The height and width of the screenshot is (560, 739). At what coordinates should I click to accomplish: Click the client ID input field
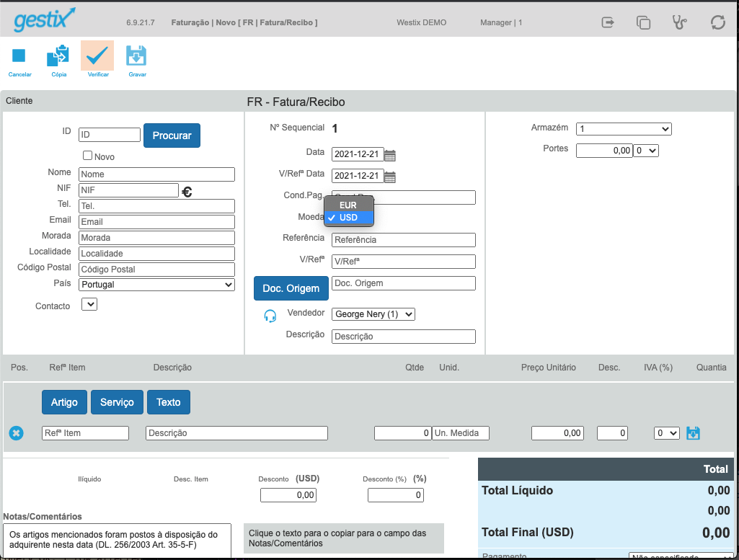[x=110, y=135]
